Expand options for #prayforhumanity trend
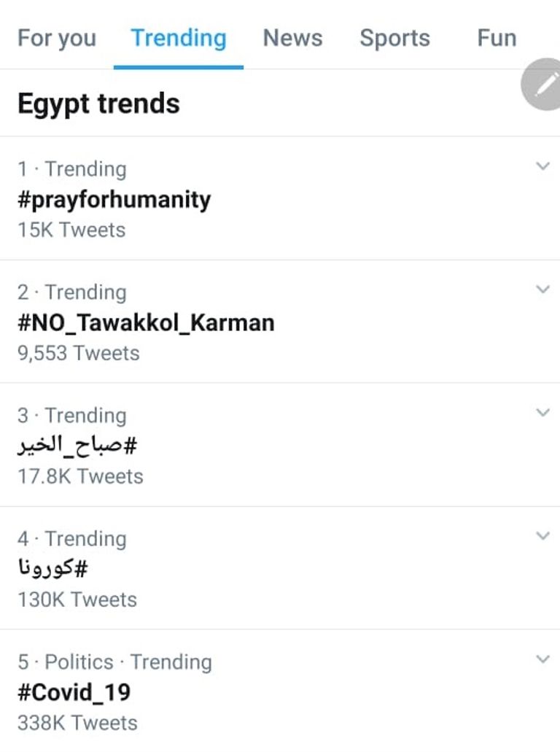The width and height of the screenshot is (560, 752). (542, 166)
